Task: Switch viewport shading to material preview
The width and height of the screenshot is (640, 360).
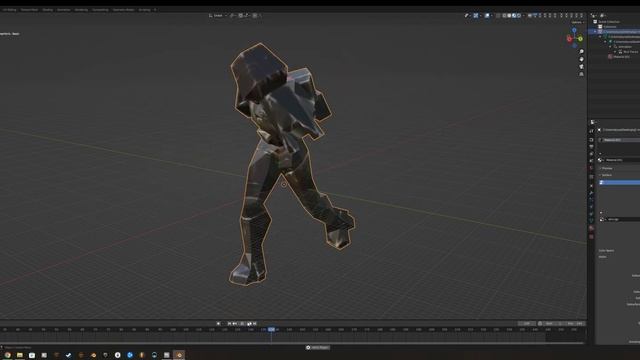Action: [514, 16]
